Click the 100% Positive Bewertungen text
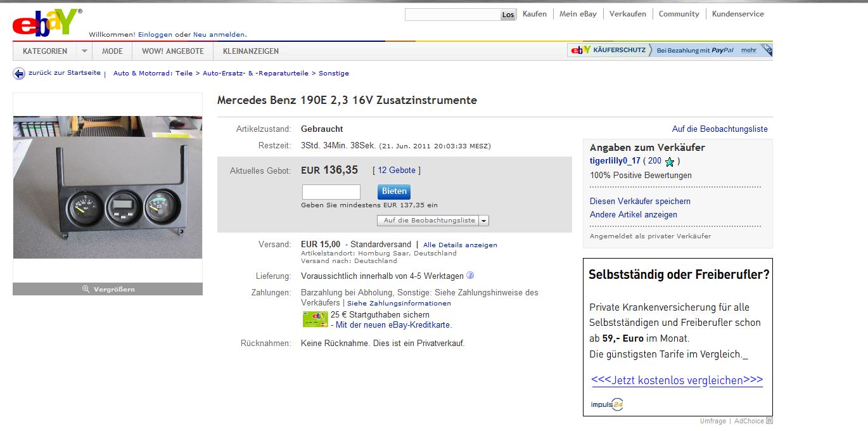868x431 pixels. coord(641,176)
